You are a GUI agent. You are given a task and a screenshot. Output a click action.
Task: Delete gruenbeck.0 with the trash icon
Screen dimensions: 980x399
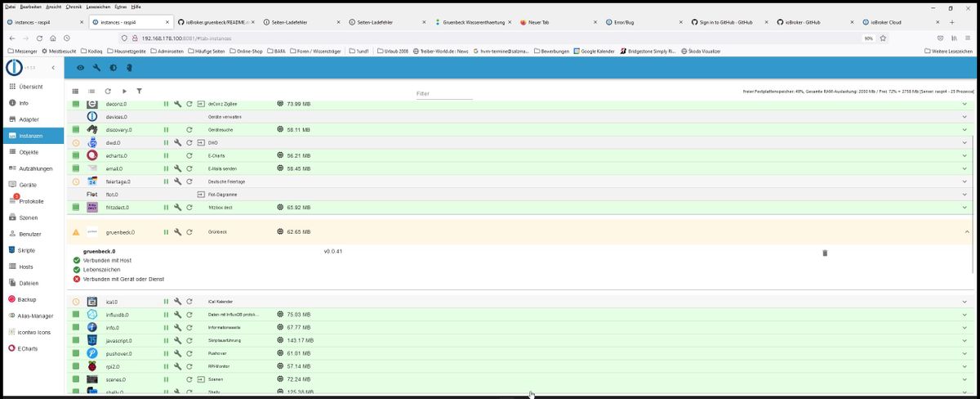825,253
